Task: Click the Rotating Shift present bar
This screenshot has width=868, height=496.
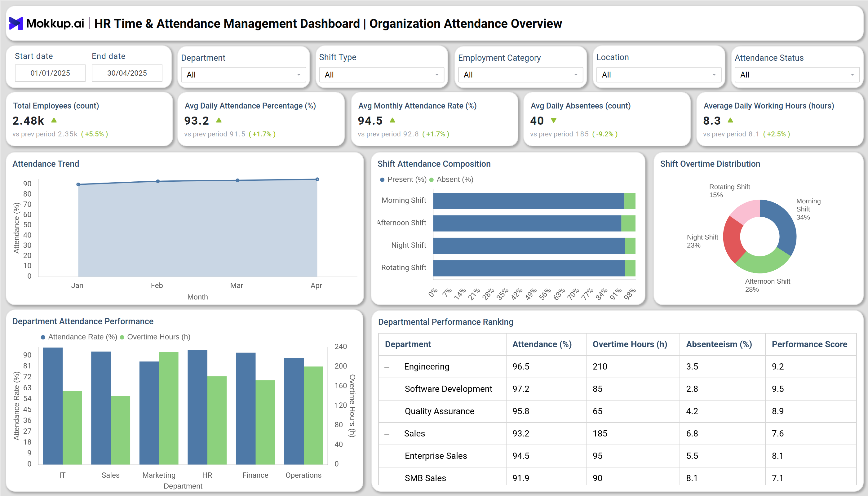Action: click(529, 268)
